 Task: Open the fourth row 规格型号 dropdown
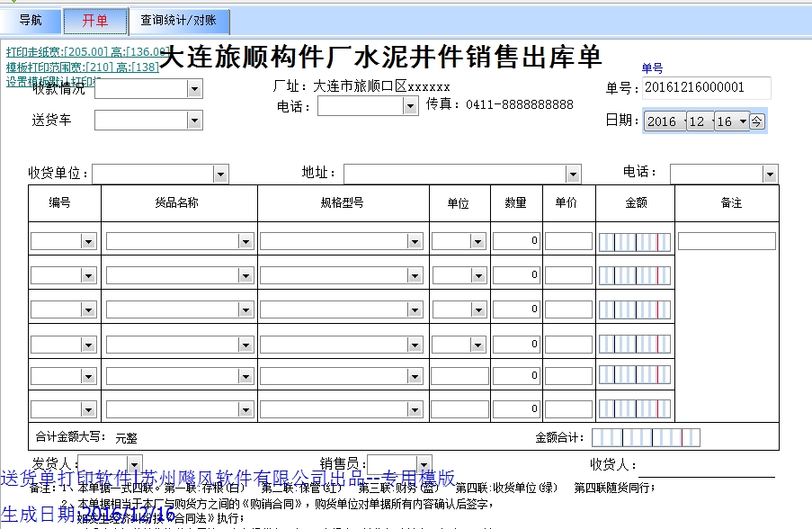(x=415, y=345)
